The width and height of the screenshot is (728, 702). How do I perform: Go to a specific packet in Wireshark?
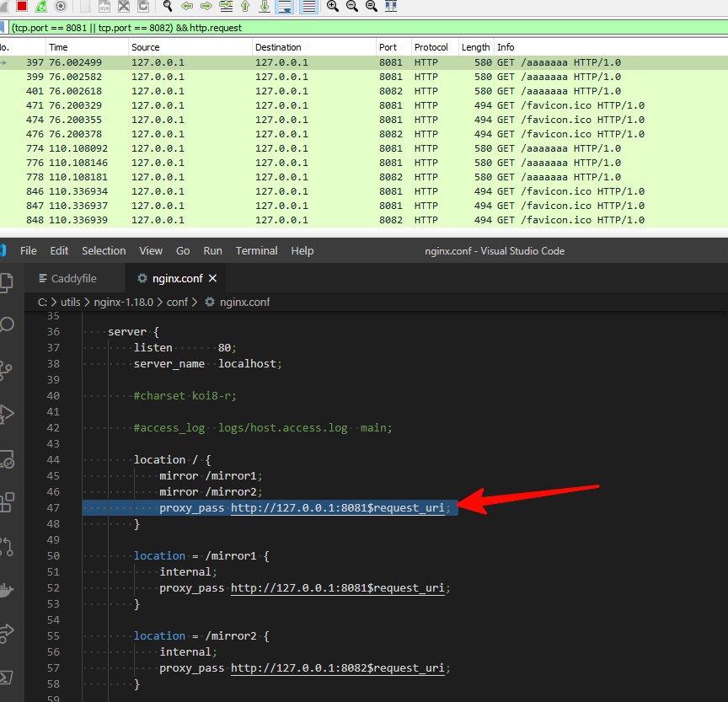coord(226,6)
